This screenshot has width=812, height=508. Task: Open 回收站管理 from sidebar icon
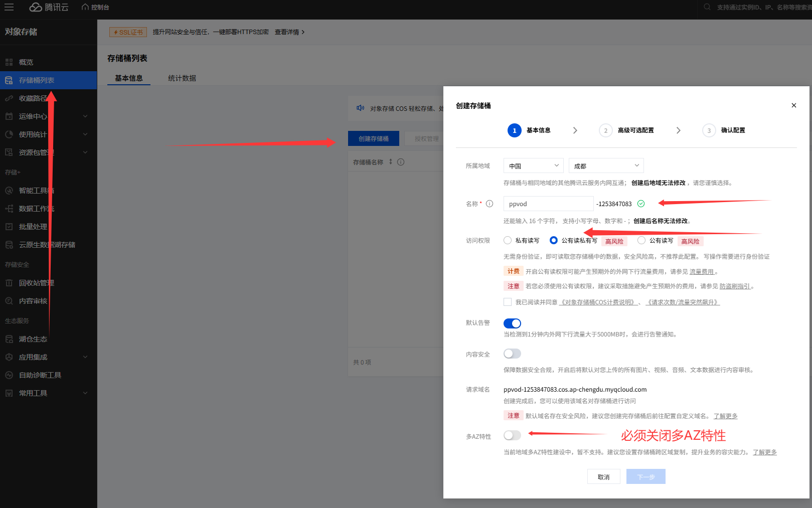click(9, 283)
